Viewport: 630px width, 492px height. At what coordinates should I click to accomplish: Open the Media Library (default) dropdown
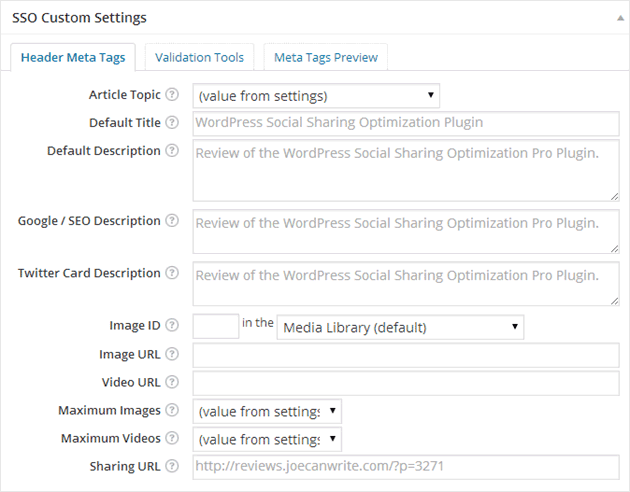click(x=400, y=327)
